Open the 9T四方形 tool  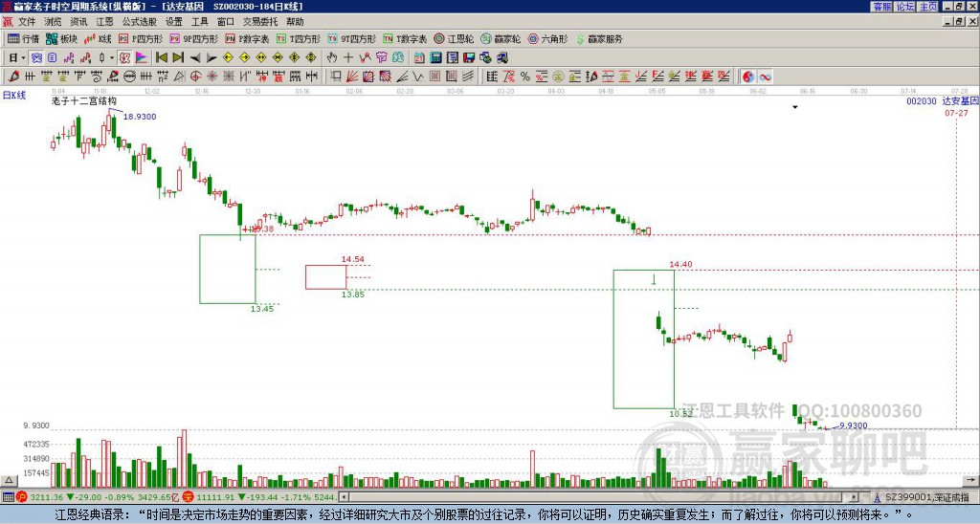[x=352, y=38]
